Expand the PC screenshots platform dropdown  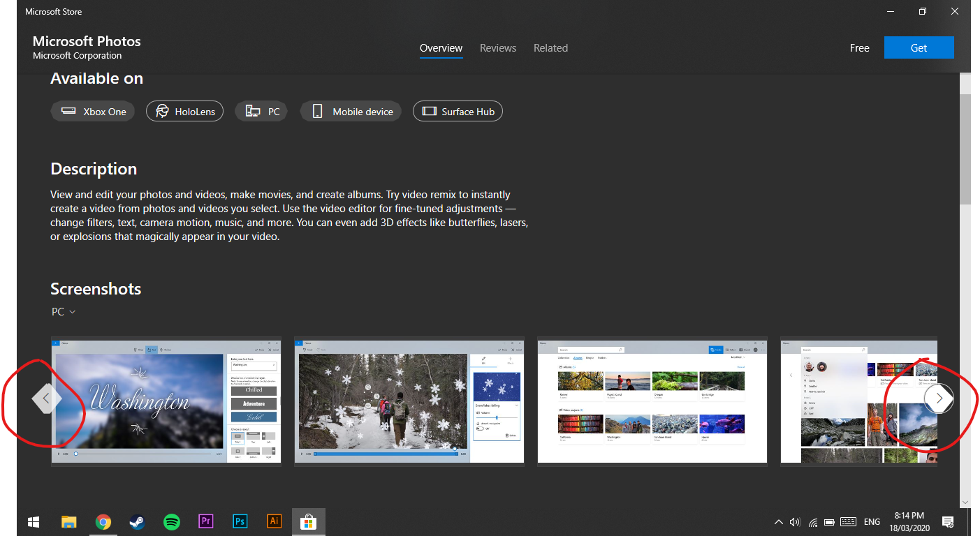click(x=64, y=312)
